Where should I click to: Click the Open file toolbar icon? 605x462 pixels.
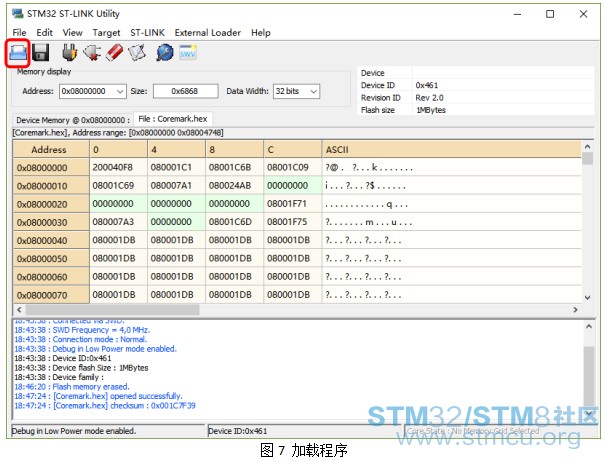pyautogui.click(x=18, y=53)
